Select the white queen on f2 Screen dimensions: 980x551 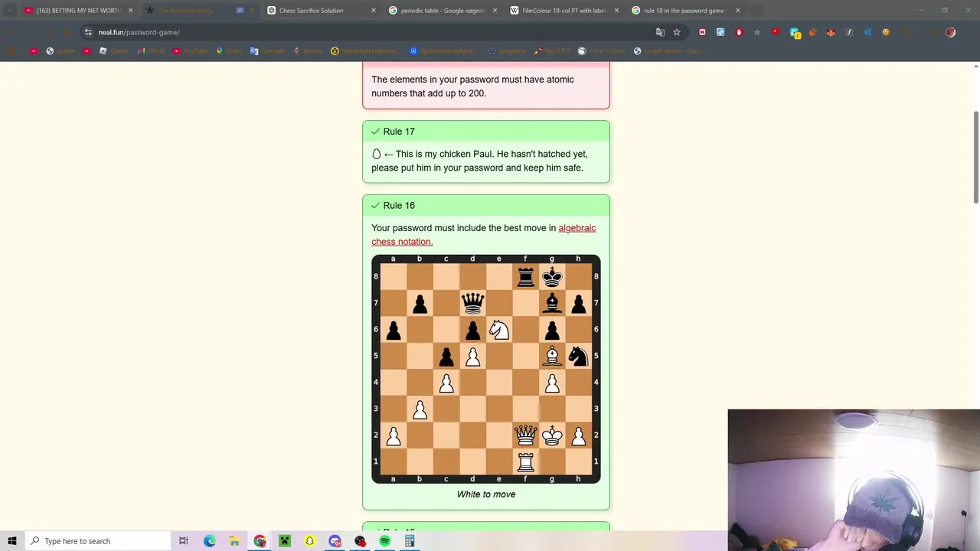[525, 435]
